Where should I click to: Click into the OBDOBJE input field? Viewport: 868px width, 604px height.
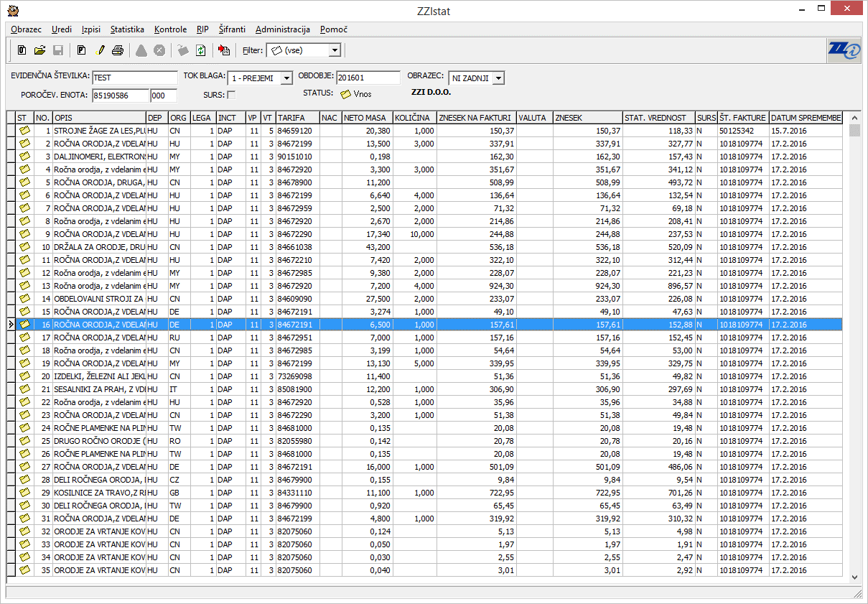coord(368,78)
